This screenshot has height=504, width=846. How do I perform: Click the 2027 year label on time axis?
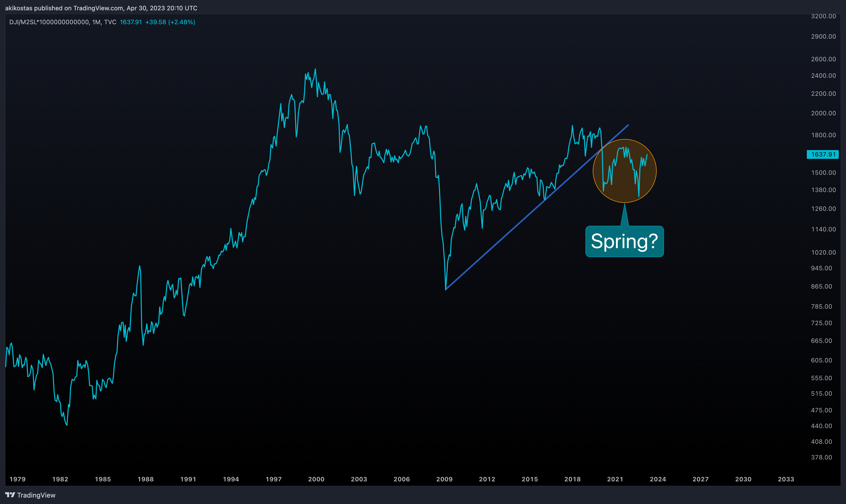point(700,480)
